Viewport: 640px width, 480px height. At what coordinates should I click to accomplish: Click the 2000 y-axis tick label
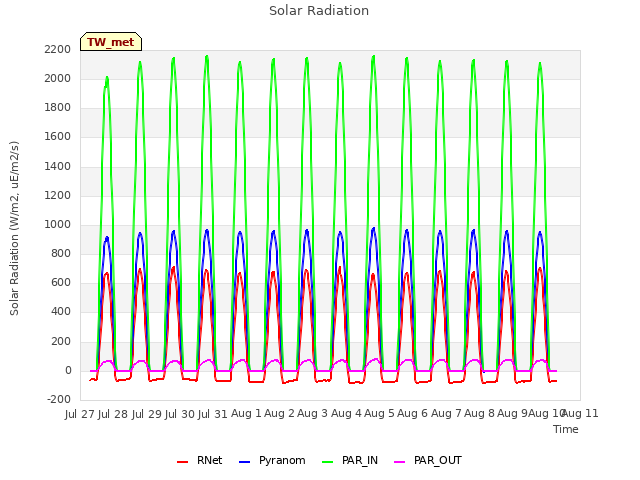58,78
